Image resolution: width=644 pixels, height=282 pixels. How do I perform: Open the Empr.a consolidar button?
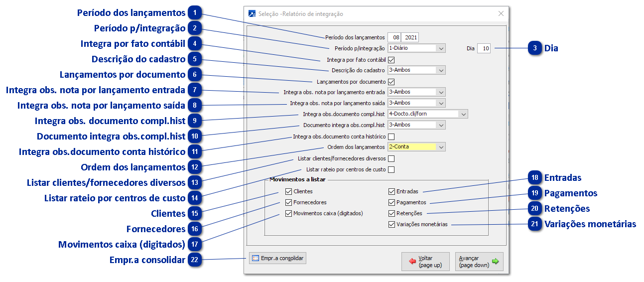pos(277,259)
